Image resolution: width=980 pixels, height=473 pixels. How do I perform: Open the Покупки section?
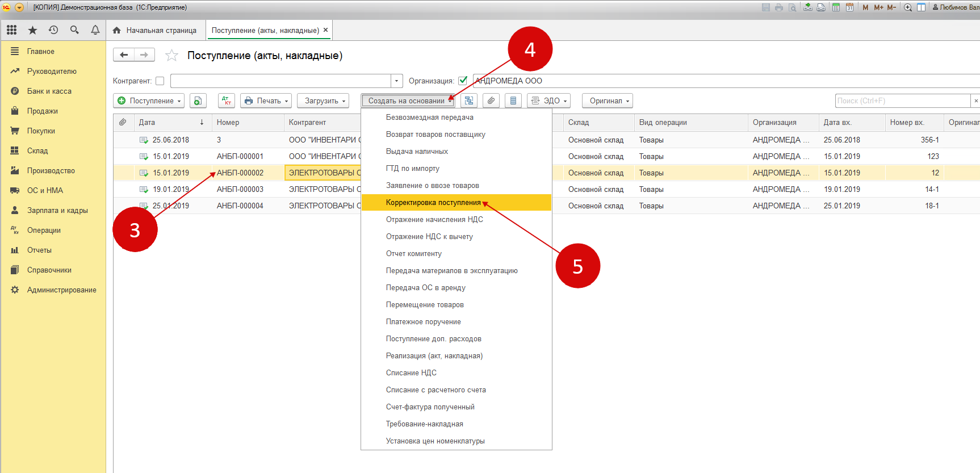[x=53, y=131]
